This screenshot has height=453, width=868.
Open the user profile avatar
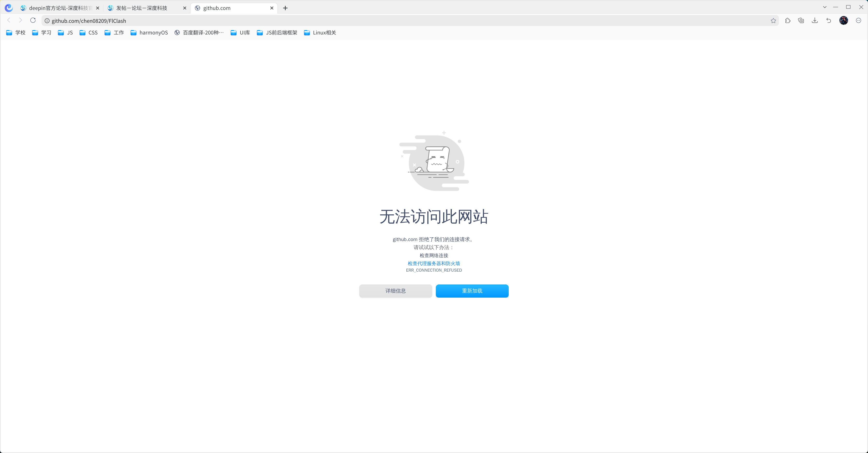coord(844,21)
